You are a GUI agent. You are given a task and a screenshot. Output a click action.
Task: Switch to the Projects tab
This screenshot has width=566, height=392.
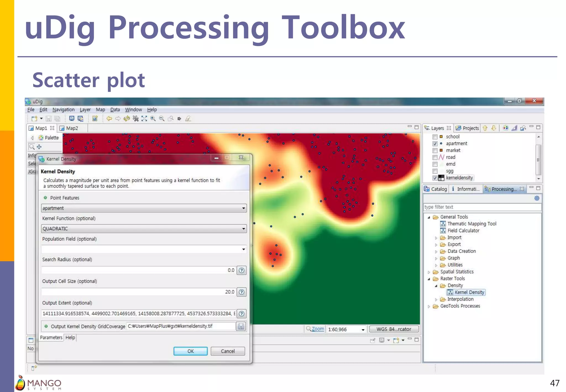pos(467,128)
